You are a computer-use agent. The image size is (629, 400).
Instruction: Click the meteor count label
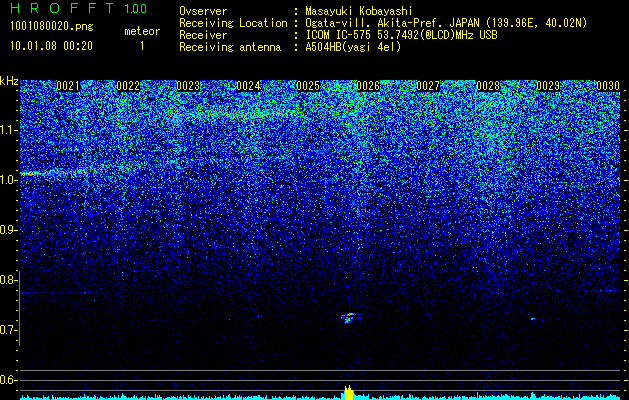click(142, 31)
